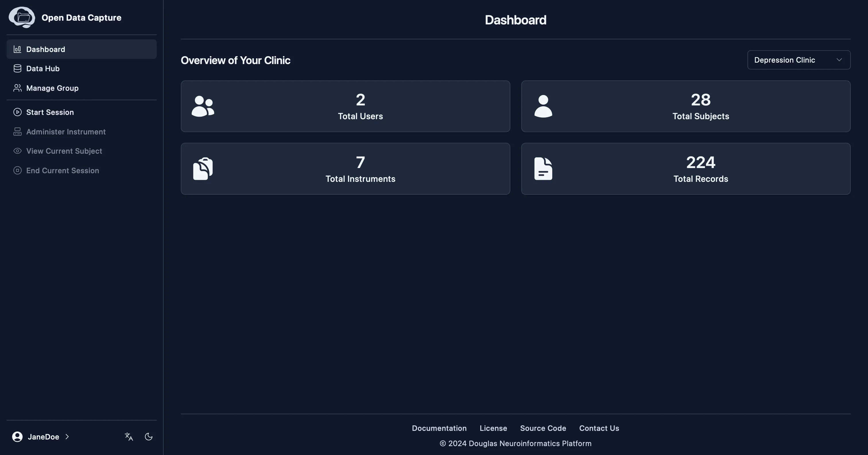Expand the JaneDoe user menu chevron
Screen dimensions: 868x455
tap(67, 437)
